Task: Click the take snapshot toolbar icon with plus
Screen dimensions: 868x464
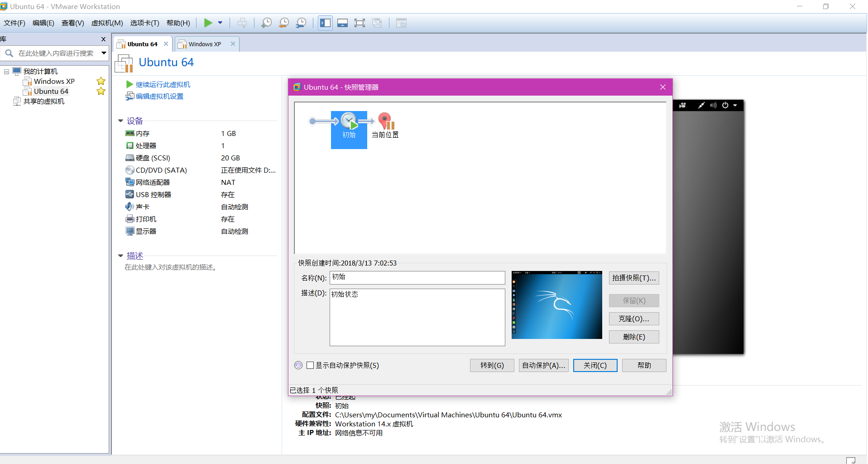Action: click(266, 23)
